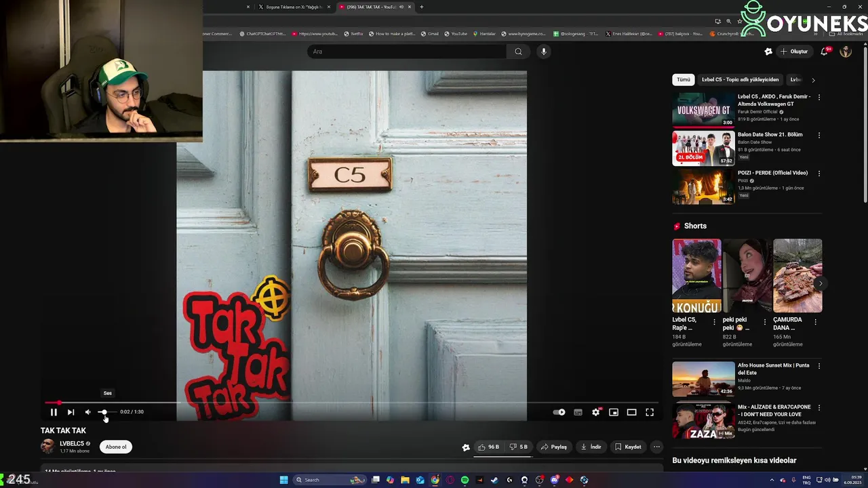The width and height of the screenshot is (868, 488).
Task: Like the video with thumbs up
Action: pos(488,447)
